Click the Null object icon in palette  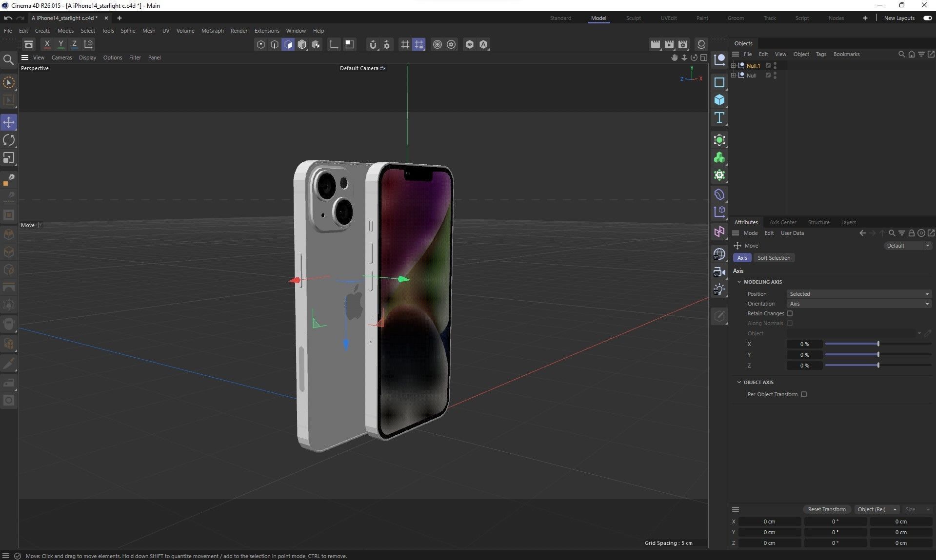point(719,60)
